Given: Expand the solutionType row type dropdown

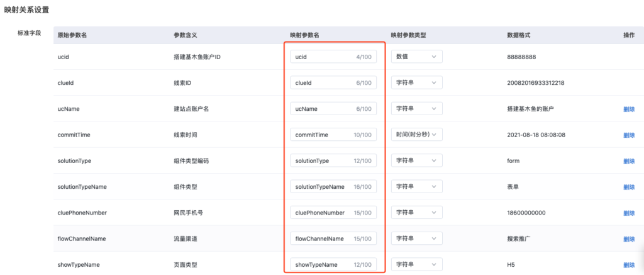Looking at the screenshot, I should [x=416, y=160].
